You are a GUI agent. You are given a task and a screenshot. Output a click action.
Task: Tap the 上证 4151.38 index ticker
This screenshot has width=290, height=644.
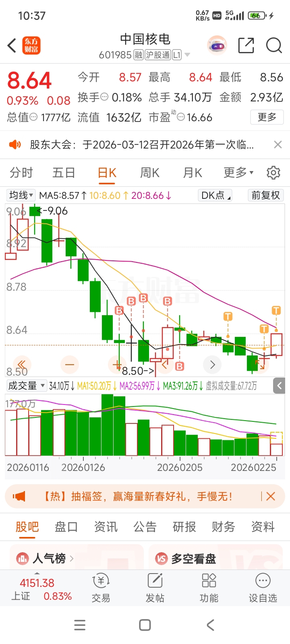coord(41,589)
